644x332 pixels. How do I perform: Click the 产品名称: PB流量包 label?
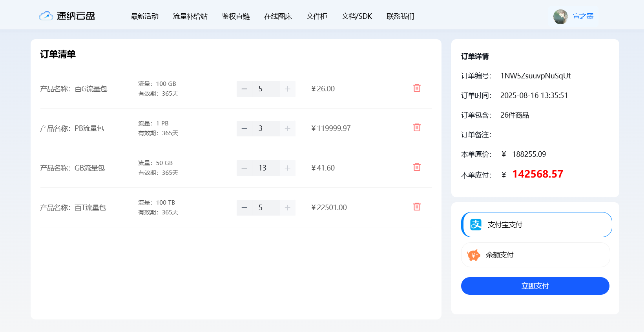[x=72, y=128]
